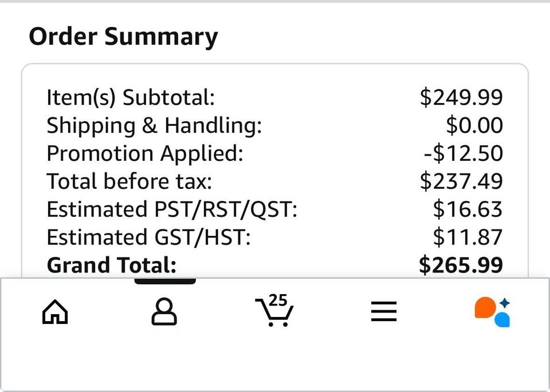Image resolution: width=550 pixels, height=392 pixels.
Task: Open the shopping cart icon
Action: point(274,314)
